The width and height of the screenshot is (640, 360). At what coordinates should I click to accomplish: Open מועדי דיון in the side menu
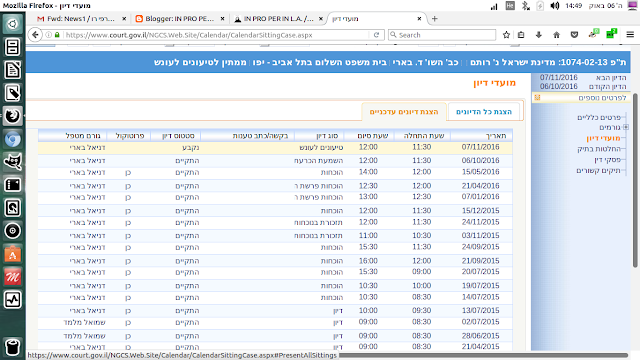coord(603,138)
